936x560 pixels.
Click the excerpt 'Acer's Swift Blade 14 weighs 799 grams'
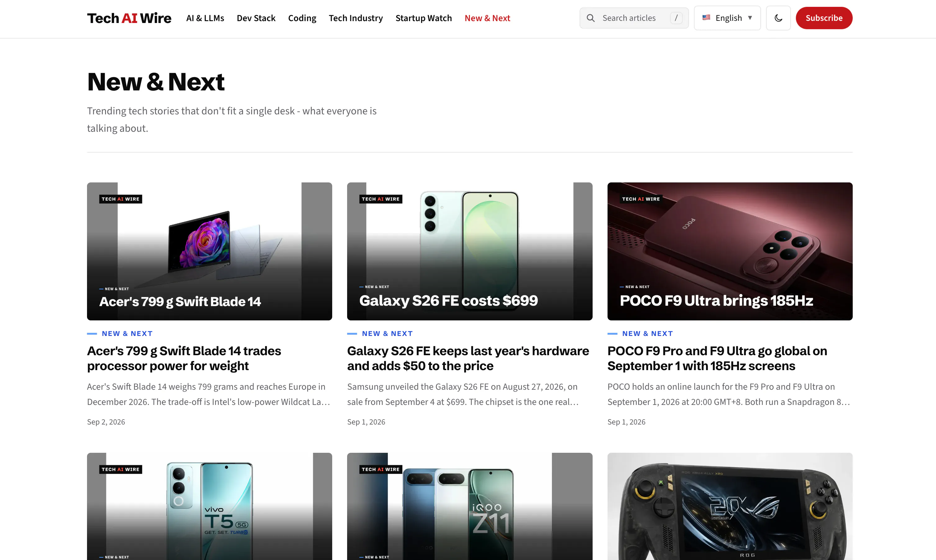(209, 394)
